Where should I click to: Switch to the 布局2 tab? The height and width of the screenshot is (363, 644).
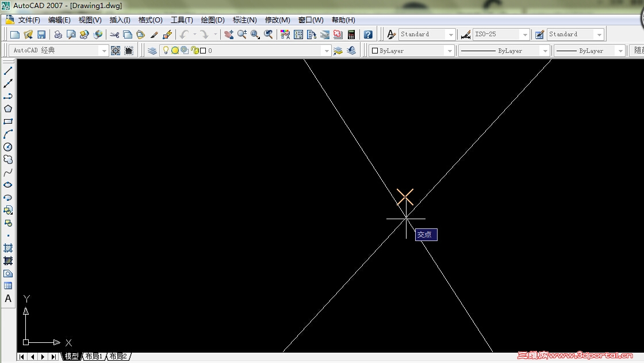pos(118,357)
